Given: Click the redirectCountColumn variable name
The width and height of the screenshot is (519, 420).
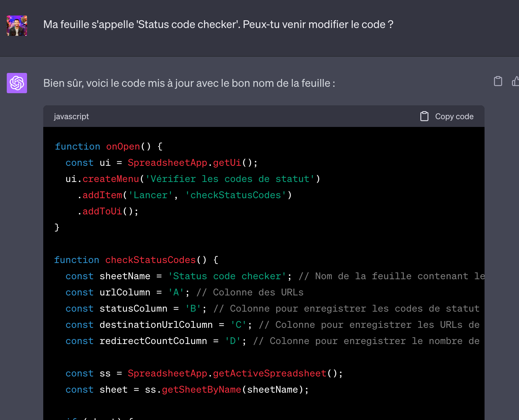Looking at the screenshot, I should point(153,341).
